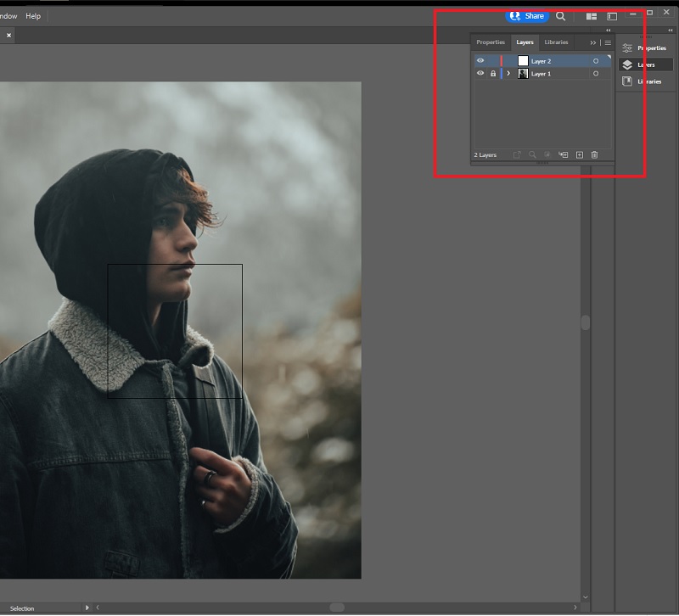Open the Libraries panel from the dock
This screenshot has height=616, width=679.
(643, 81)
